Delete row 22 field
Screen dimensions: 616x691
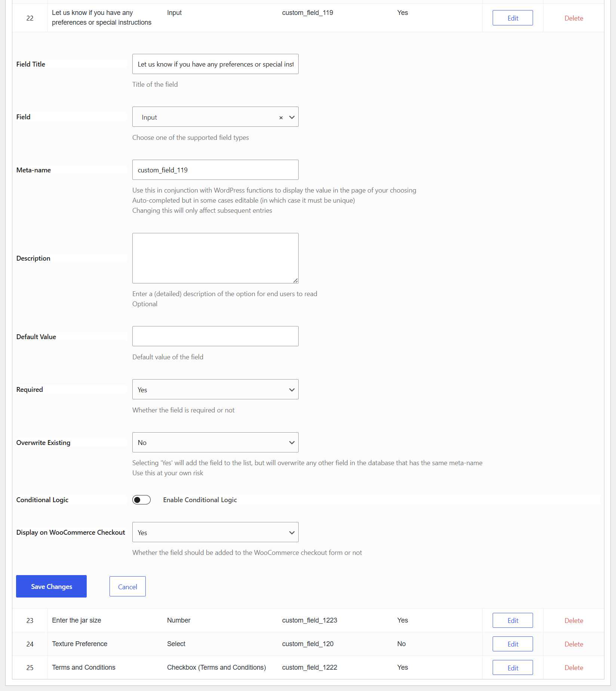click(x=574, y=18)
